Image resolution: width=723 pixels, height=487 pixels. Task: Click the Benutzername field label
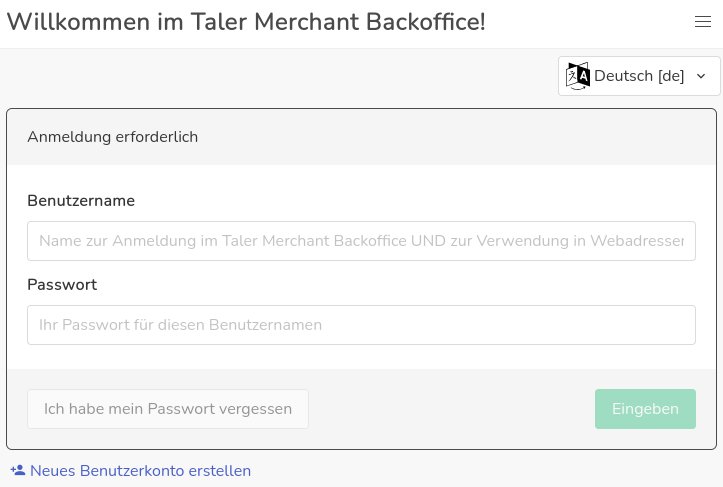[x=81, y=200]
